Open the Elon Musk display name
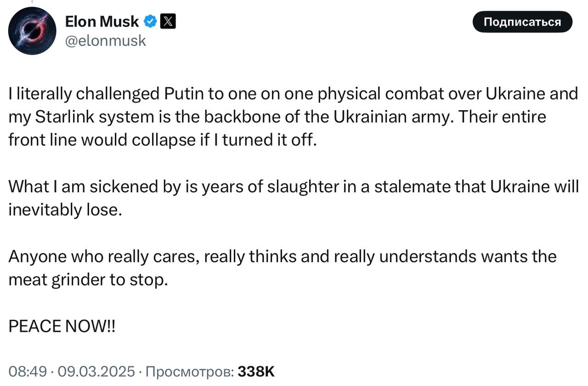The image size is (588, 386). point(102,21)
